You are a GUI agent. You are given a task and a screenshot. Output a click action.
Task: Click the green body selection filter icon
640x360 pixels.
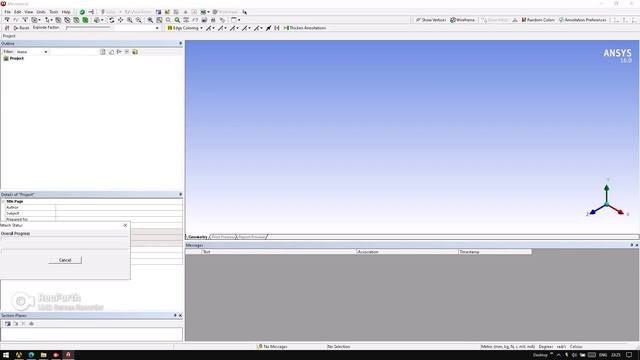pyautogui.click(x=85, y=20)
